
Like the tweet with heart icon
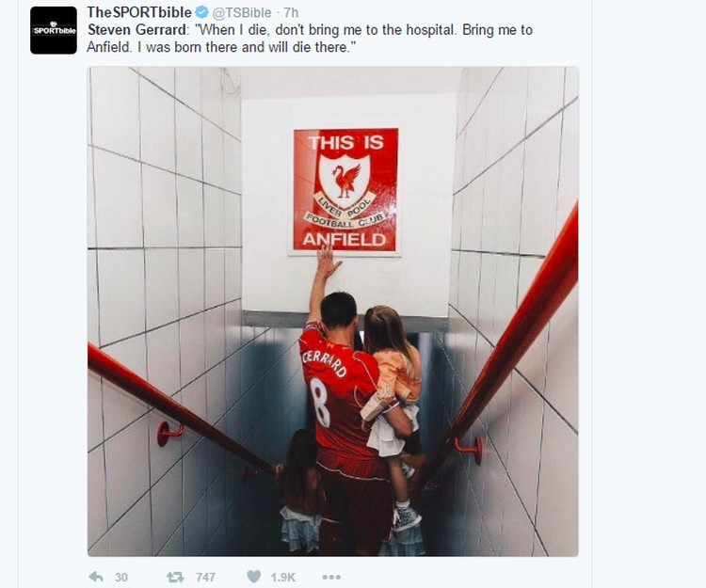pyautogui.click(x=254, y=577)
